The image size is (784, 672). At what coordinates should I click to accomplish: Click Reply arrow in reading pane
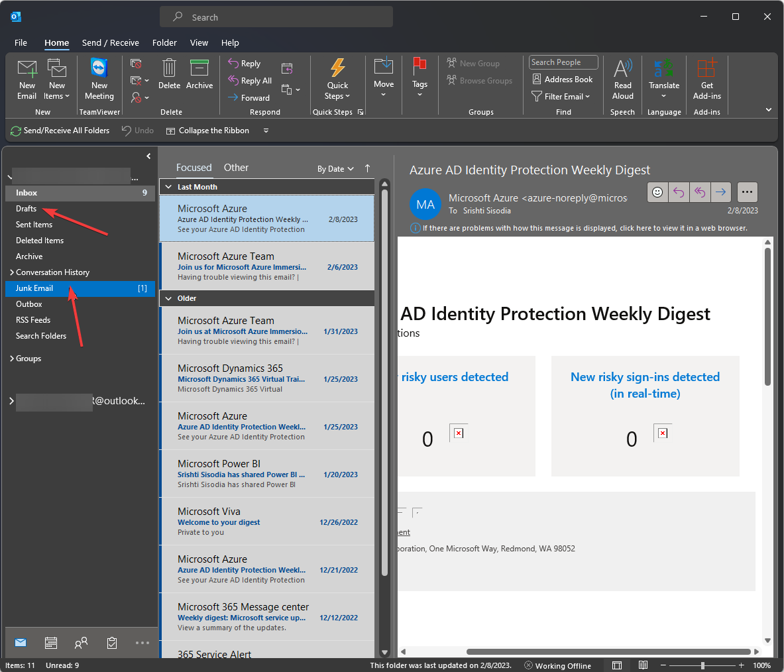click(679, 192)
